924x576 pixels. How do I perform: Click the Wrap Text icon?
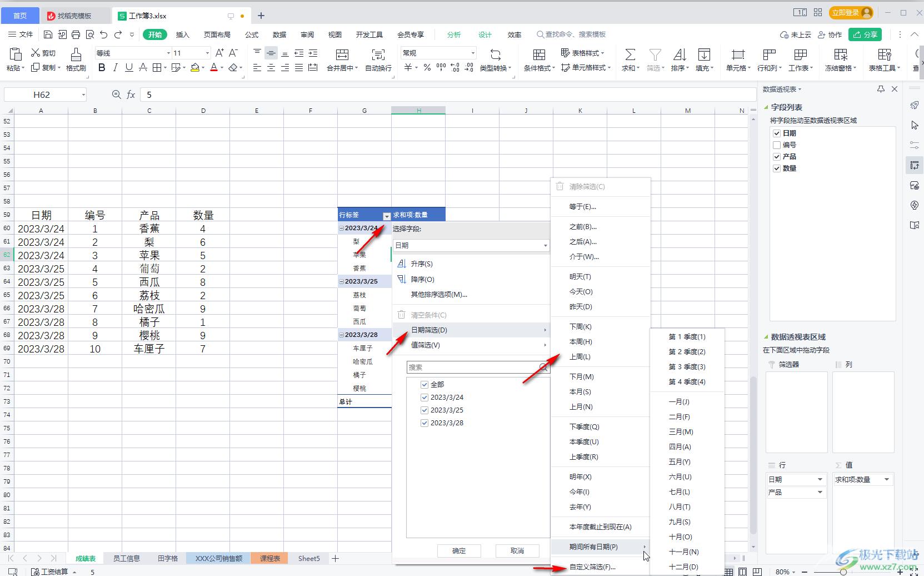point(378,54)
